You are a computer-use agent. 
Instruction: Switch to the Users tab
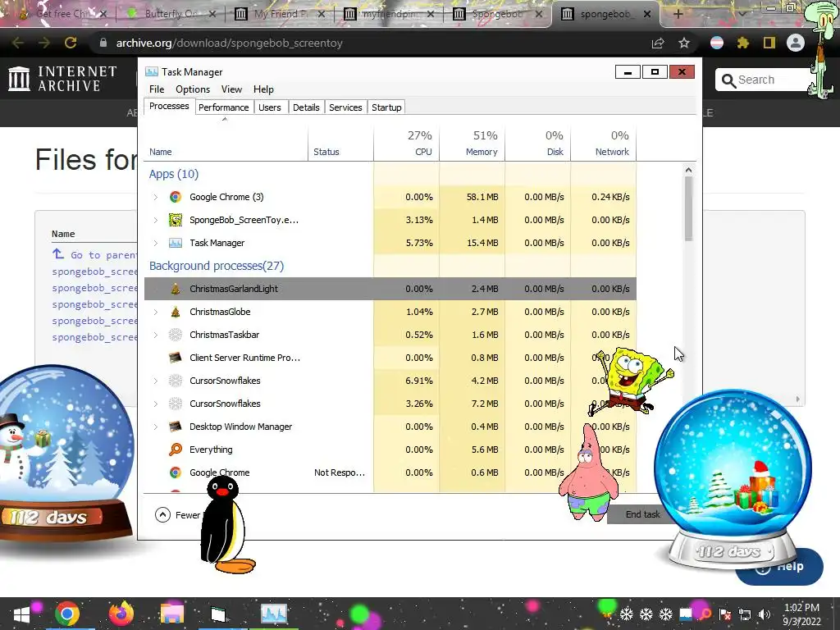[269, 107]
